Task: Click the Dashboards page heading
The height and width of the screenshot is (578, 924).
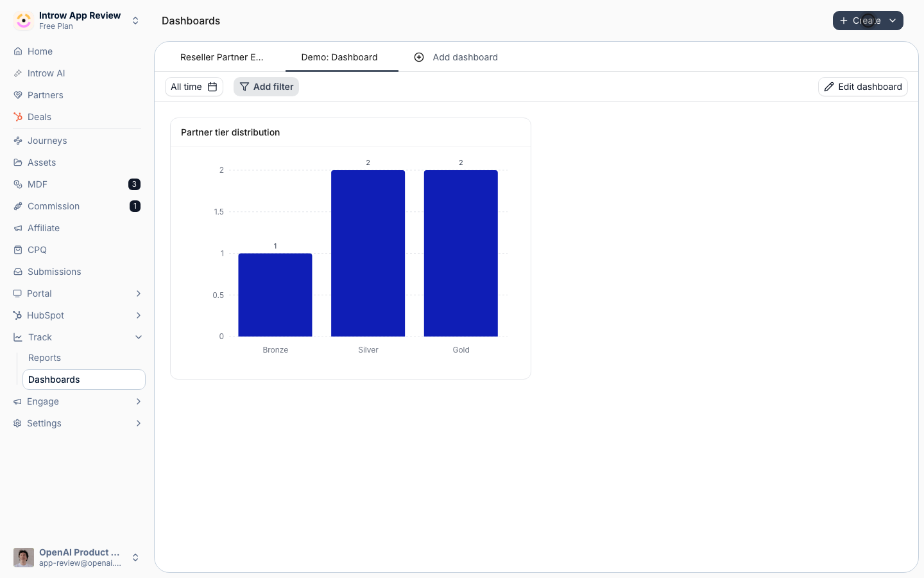Action: 191,21
